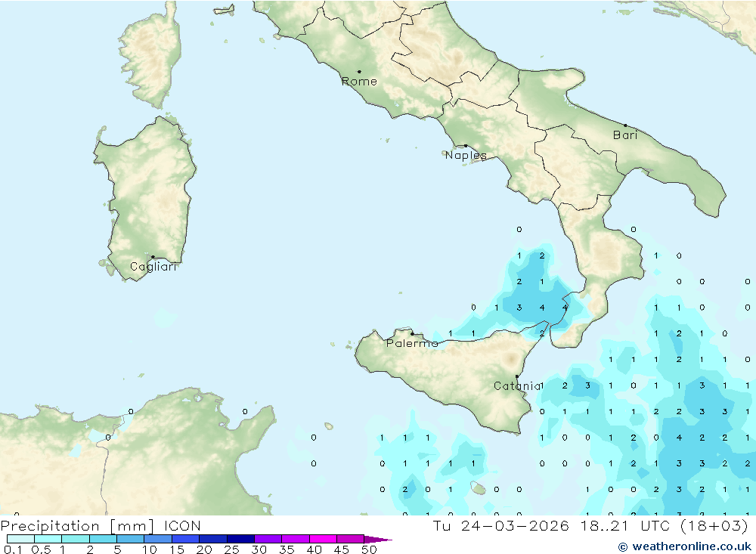Image resolution: width=756 pixels, height=554 pixels.
Task: Click the purple arrow above 50 mm
Action: [x=377, y=540]
